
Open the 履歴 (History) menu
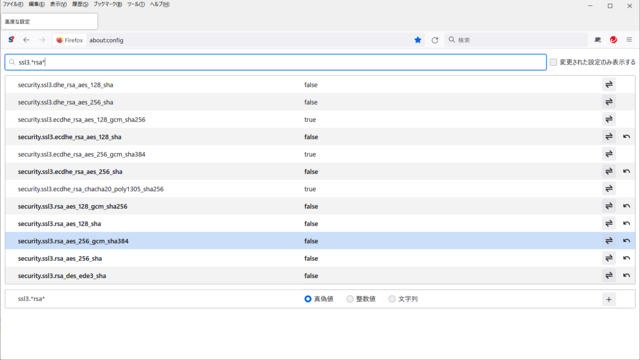click(x=80, y=4)
